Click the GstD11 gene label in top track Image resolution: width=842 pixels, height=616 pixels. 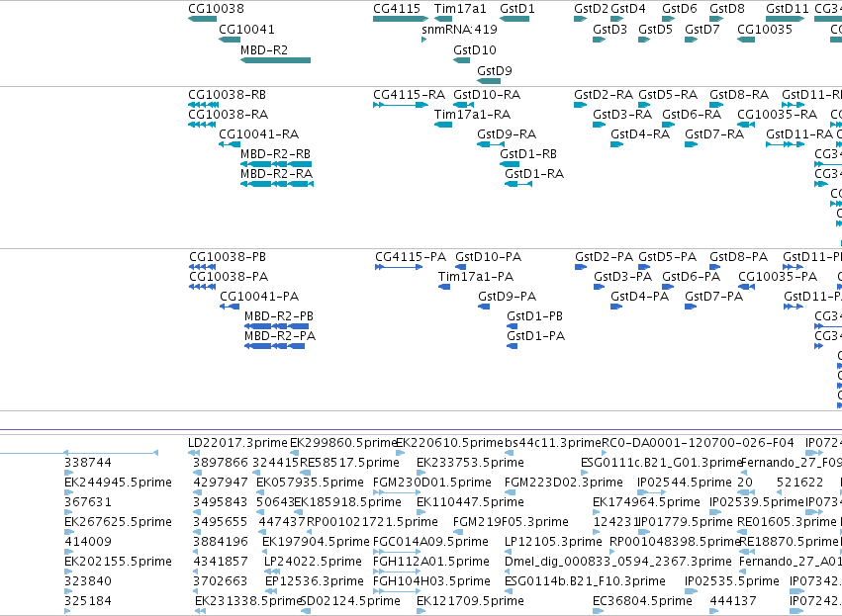[x=788, y=9]
